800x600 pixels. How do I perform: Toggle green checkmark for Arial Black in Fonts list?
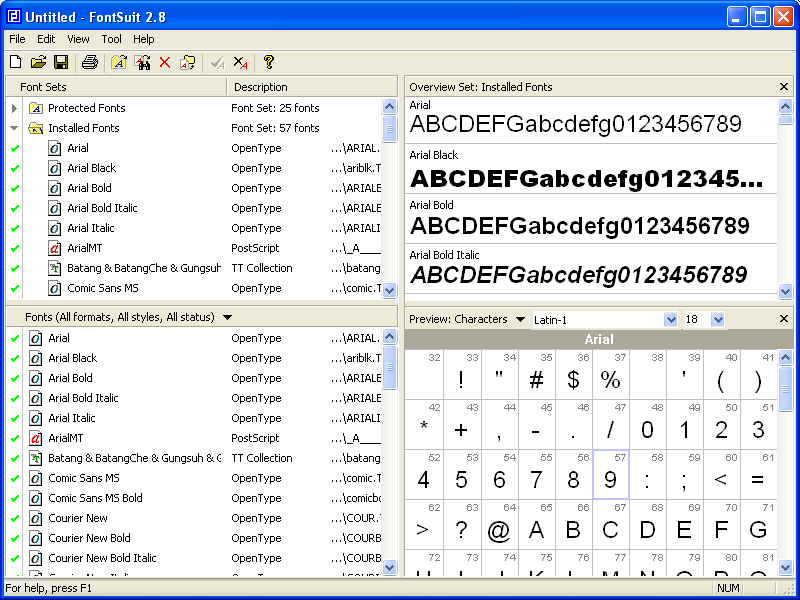(x=15, y=358)
